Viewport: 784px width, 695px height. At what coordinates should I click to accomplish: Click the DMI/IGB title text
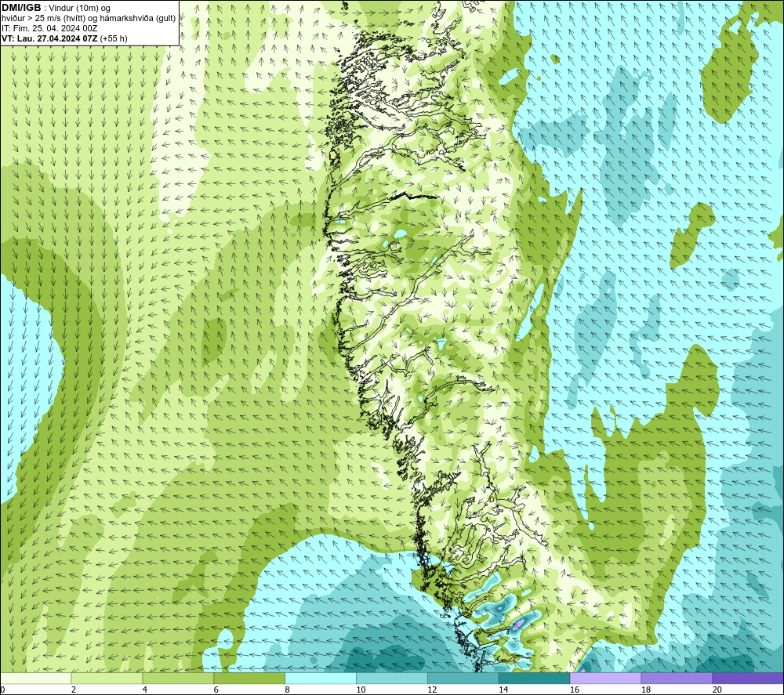click(x=21, y=8)
